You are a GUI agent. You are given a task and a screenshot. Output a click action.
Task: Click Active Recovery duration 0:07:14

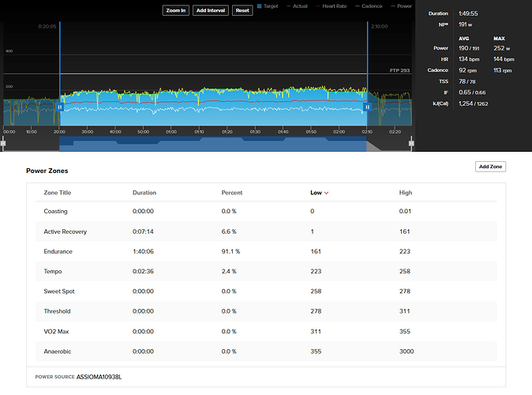point(143,231)
